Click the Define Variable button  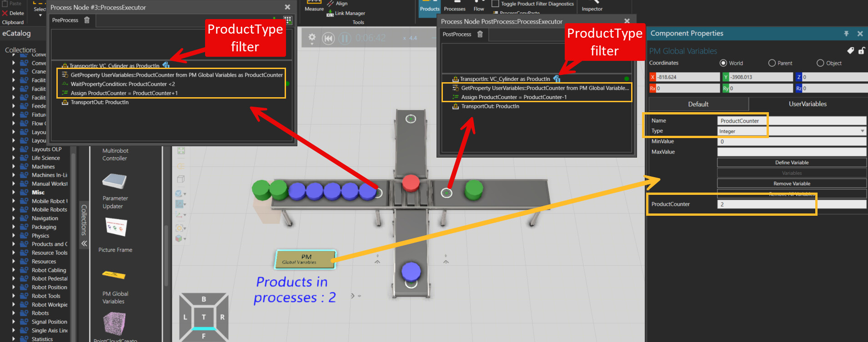click(x=792, y=163)
